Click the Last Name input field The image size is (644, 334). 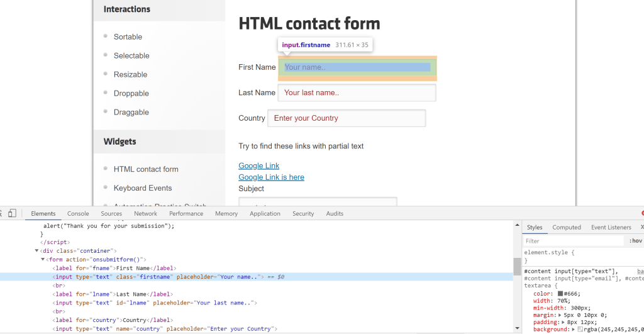[357, 93]
